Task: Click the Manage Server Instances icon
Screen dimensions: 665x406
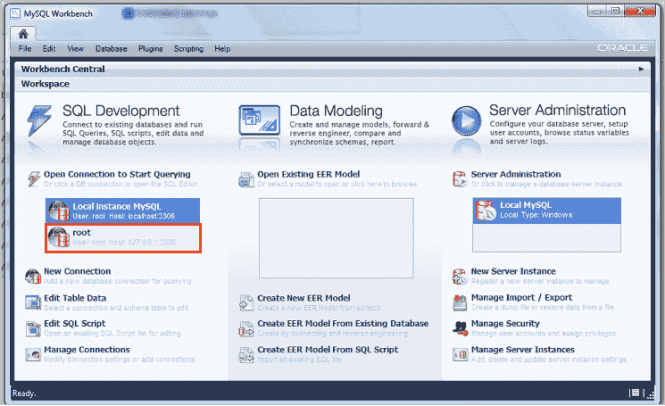Action: (460, 354)
